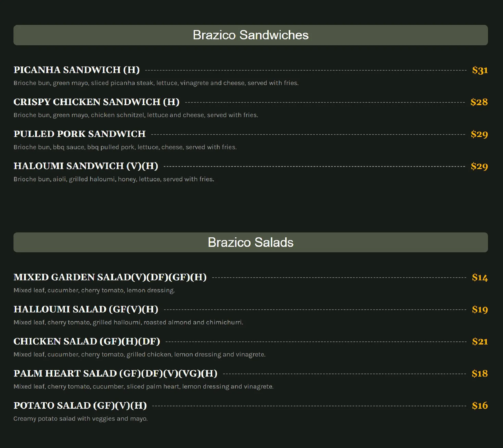Select the POTATO SALAD (GF)(V)(H) title

80,405
